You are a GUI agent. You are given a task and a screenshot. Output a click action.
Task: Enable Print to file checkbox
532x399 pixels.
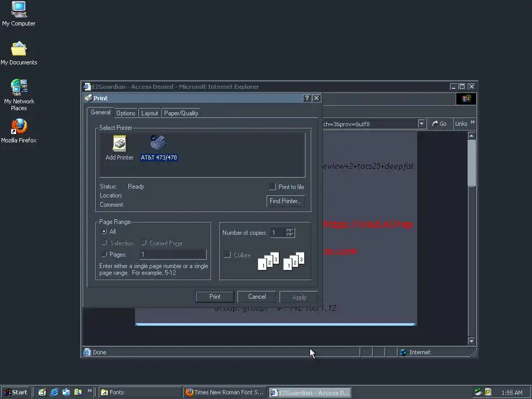pyautogui.click(x=272, y=187)
